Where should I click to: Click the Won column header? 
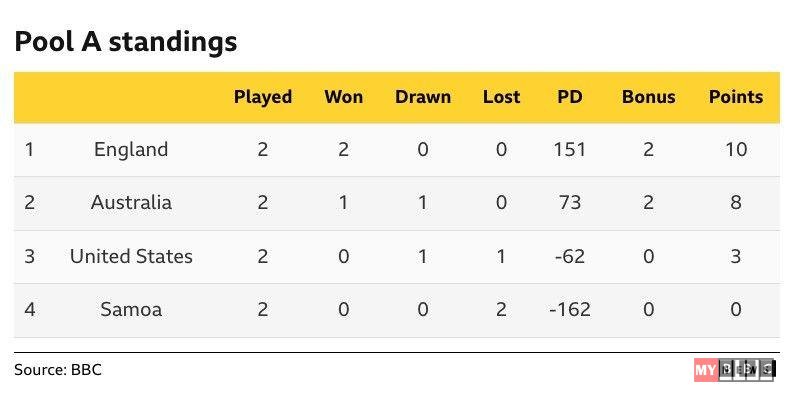point(343,97)
